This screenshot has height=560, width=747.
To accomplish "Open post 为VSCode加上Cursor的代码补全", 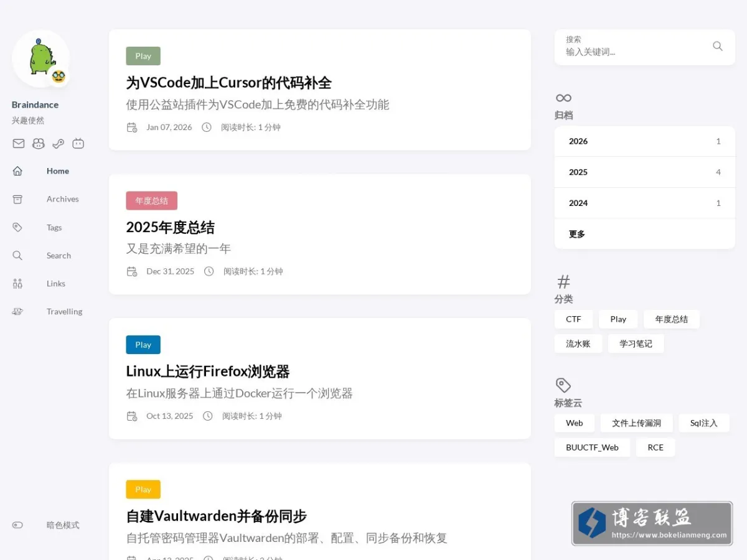I will point(229,83).
